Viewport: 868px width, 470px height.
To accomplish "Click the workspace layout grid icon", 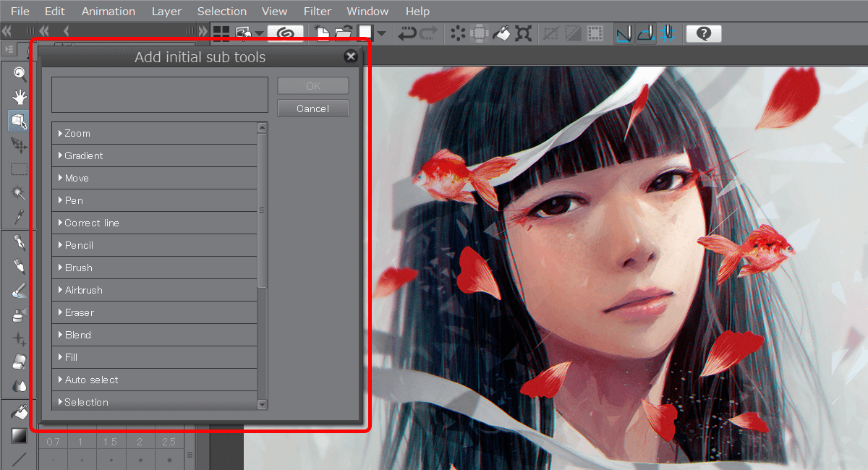I will (221, 33).
